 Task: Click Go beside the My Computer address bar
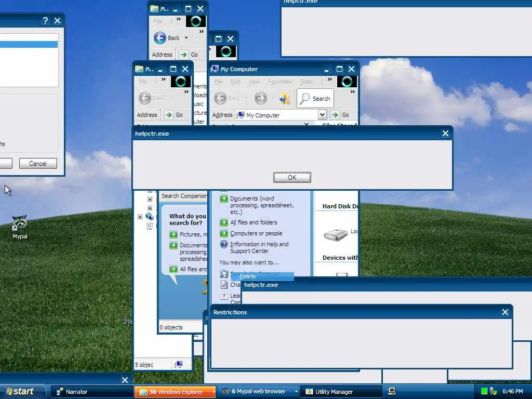pyautogui.click(x=341, y=115)
